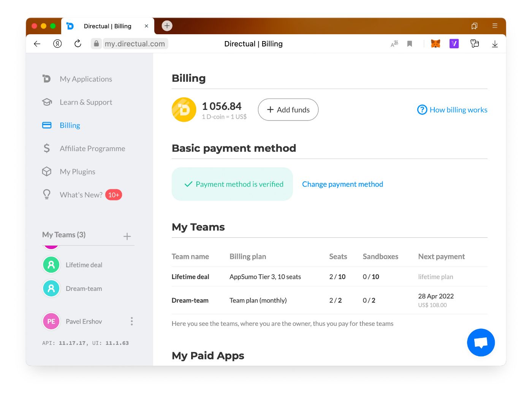This screenshot has width=532, height=400.
Task: Click the D-coin balance icon
Action: click(184, 110)
